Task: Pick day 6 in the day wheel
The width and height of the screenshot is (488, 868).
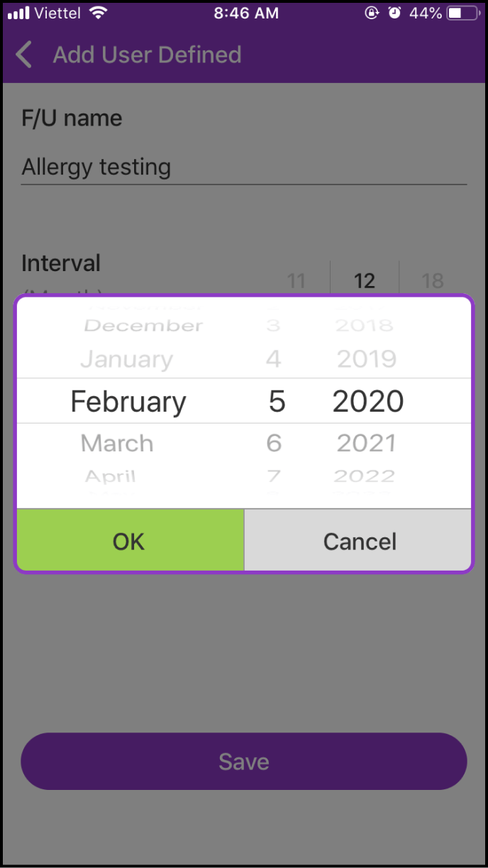Action: [274, 443]
